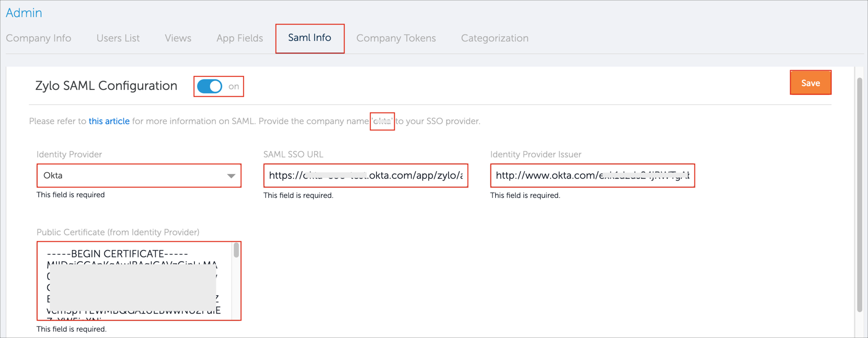Select the Saml Info tab
The image size is (868, 338).
pos(310,38)
